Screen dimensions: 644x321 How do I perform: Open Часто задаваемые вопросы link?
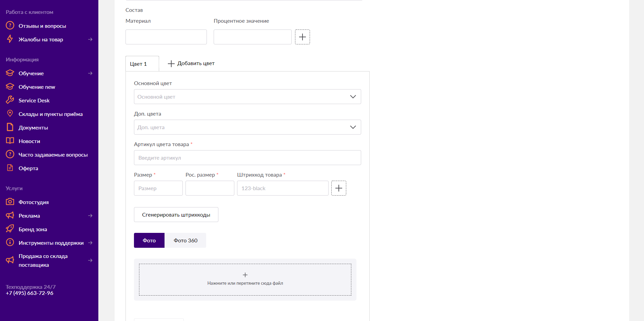click(x=53, y=155)
